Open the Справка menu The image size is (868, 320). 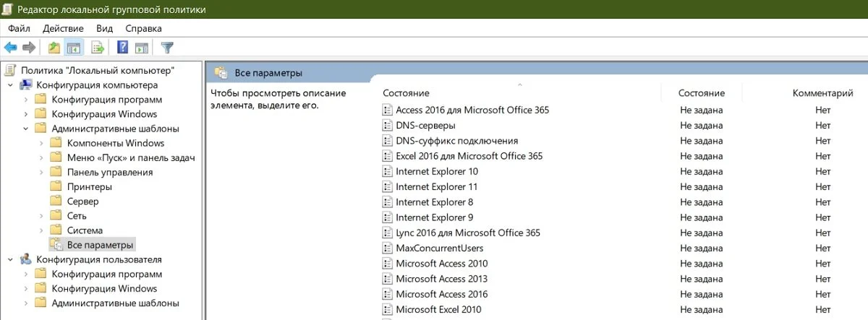tap(143, 28)
